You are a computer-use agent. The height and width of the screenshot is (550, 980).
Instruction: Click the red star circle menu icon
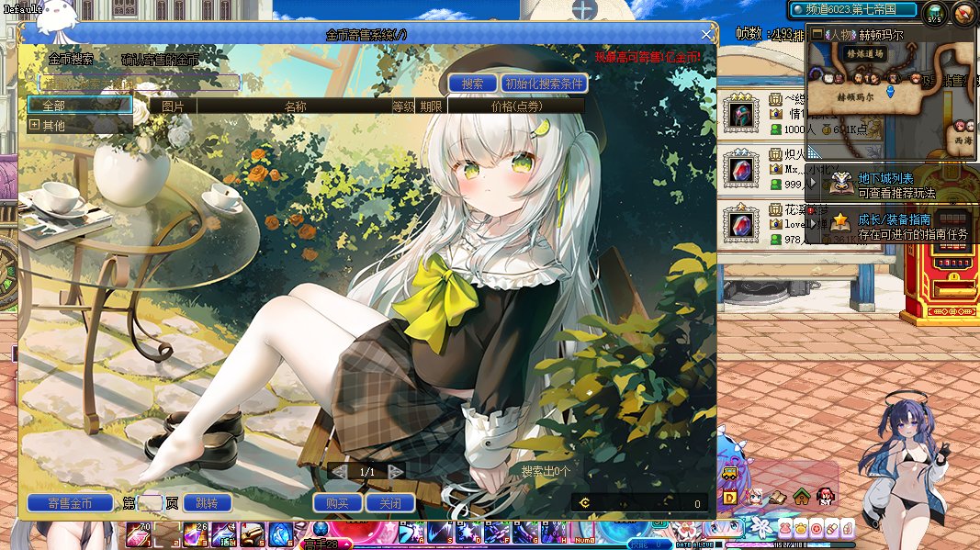(817, 528)
